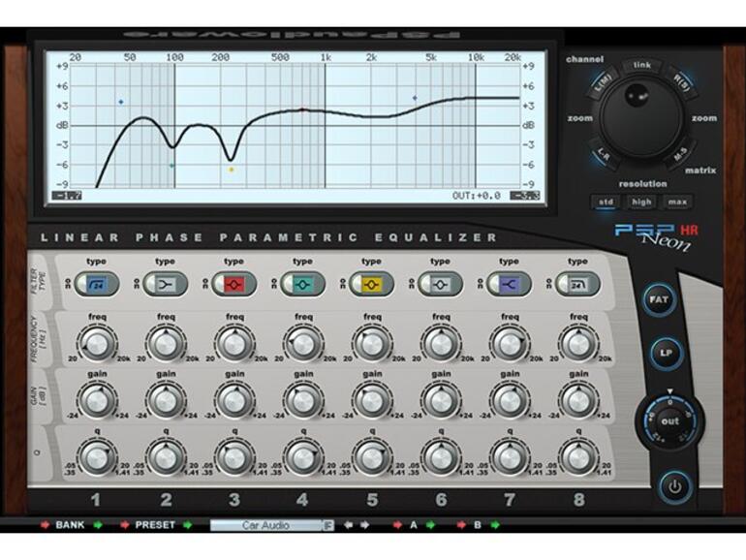Select band 2 low-shelf filter type icon
The image size is (746, 560).
click(166, 285)
